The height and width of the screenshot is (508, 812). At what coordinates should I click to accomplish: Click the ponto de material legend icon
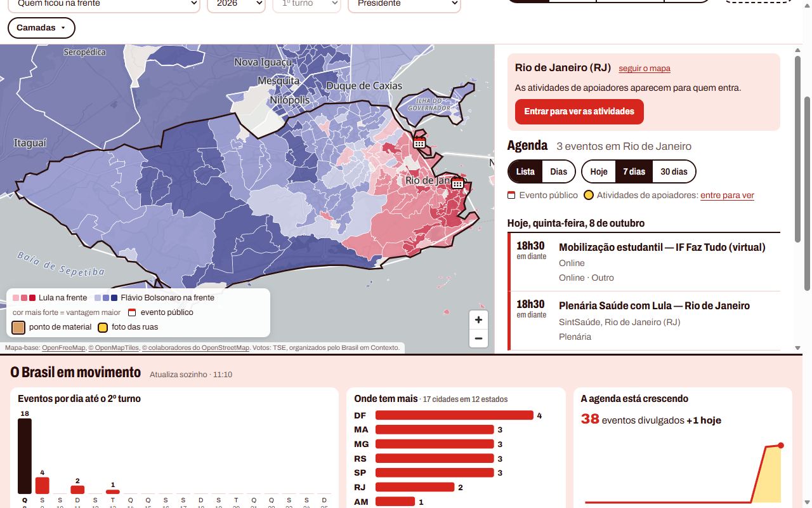(18, 327)
